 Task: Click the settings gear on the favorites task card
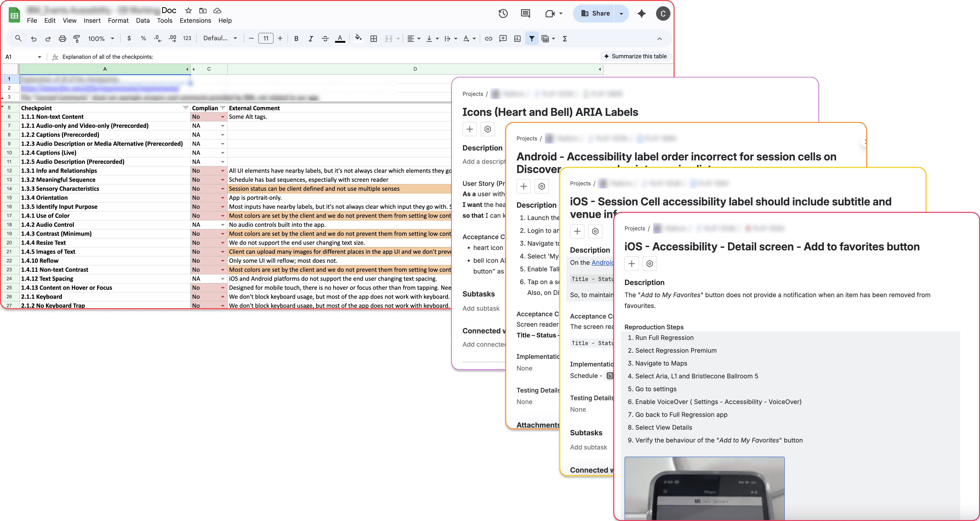coord(650,264)
